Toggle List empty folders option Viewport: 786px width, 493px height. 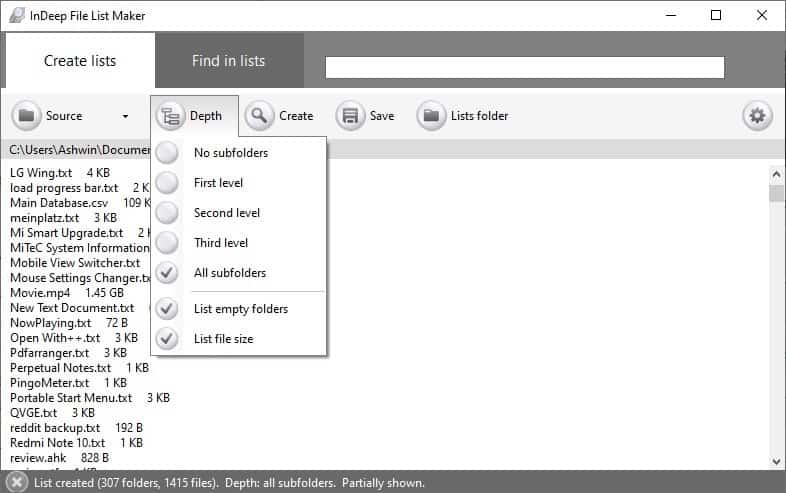[x=239, y=309]
